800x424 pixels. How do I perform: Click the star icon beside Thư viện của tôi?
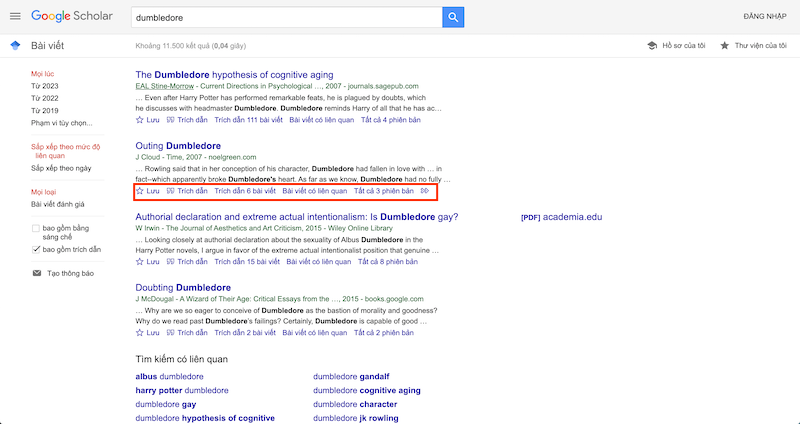pos(724,45)
